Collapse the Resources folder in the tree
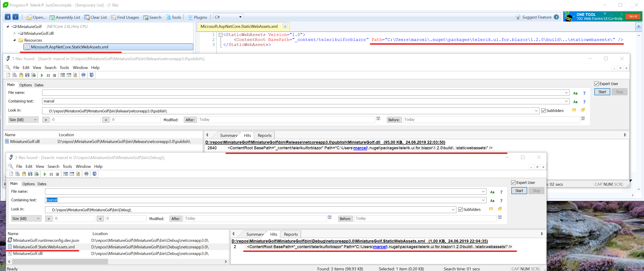 tap(14, 40)
